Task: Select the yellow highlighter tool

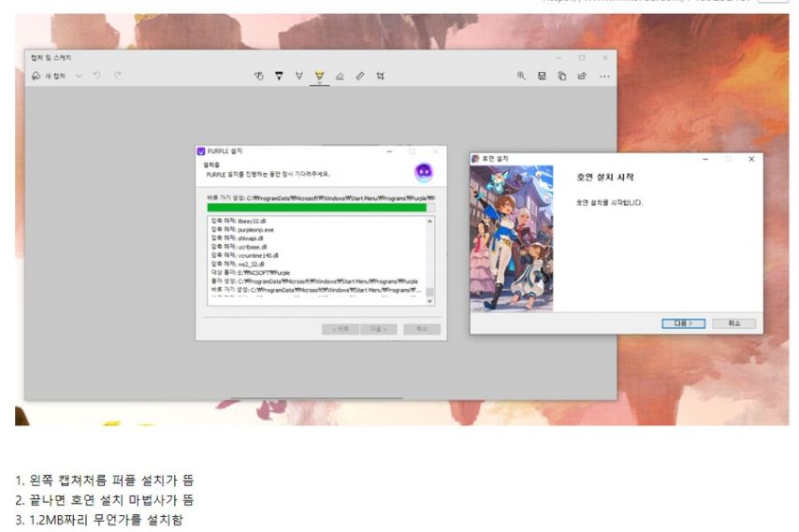Action: tap(319, 77)
